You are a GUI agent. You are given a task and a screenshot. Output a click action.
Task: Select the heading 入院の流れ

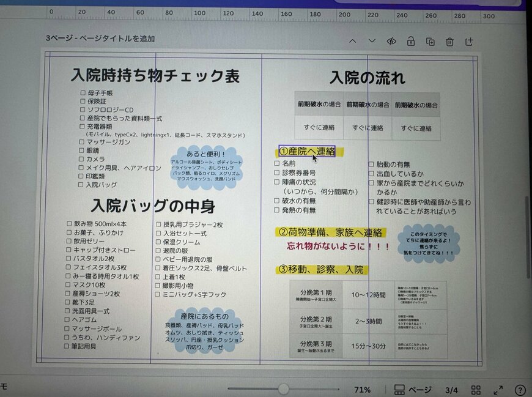point(368,78)
